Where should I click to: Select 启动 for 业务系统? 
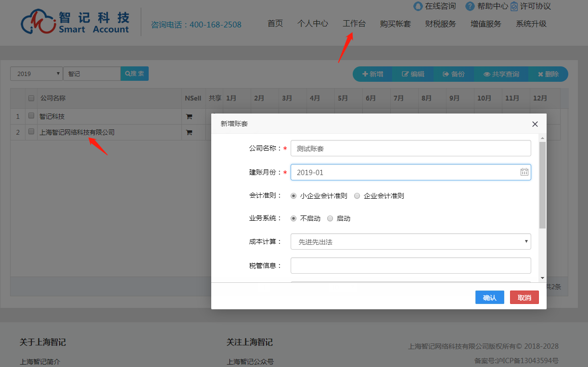tap(330, 218)
